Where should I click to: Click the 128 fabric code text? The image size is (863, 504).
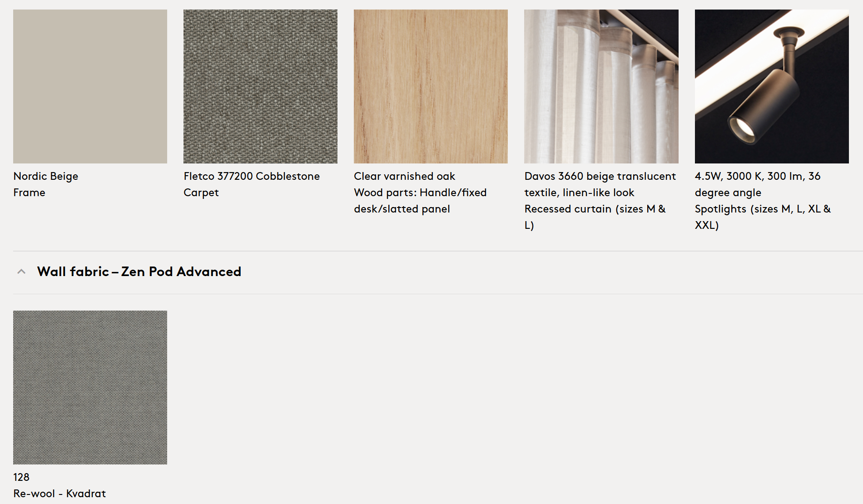(21, 477)
